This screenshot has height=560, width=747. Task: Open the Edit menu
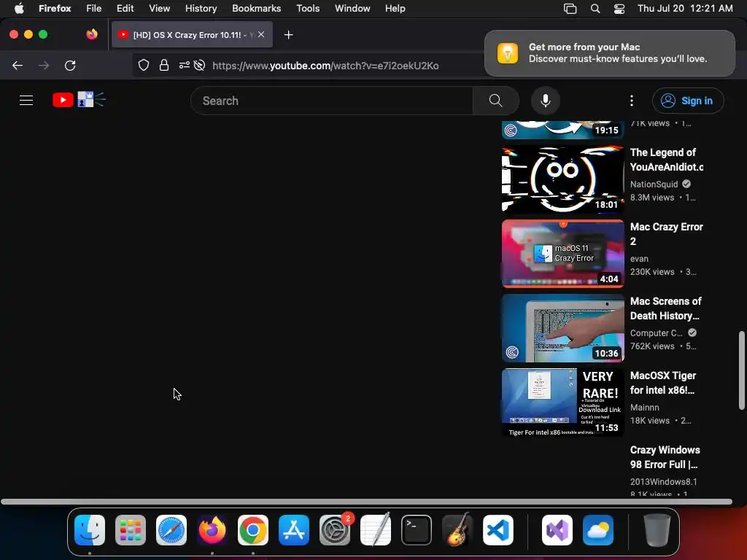[125, 8]
